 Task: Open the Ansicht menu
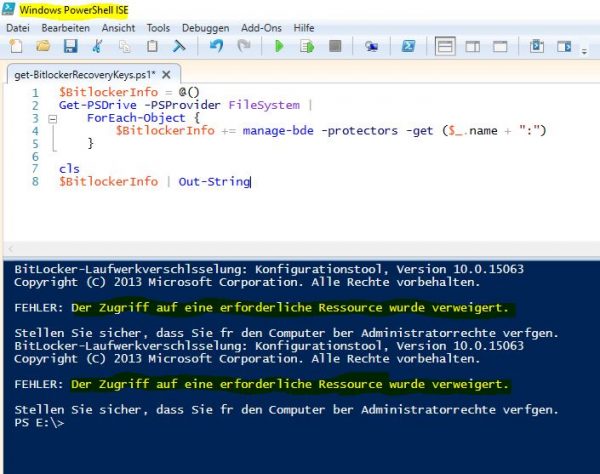click(118, 28)
